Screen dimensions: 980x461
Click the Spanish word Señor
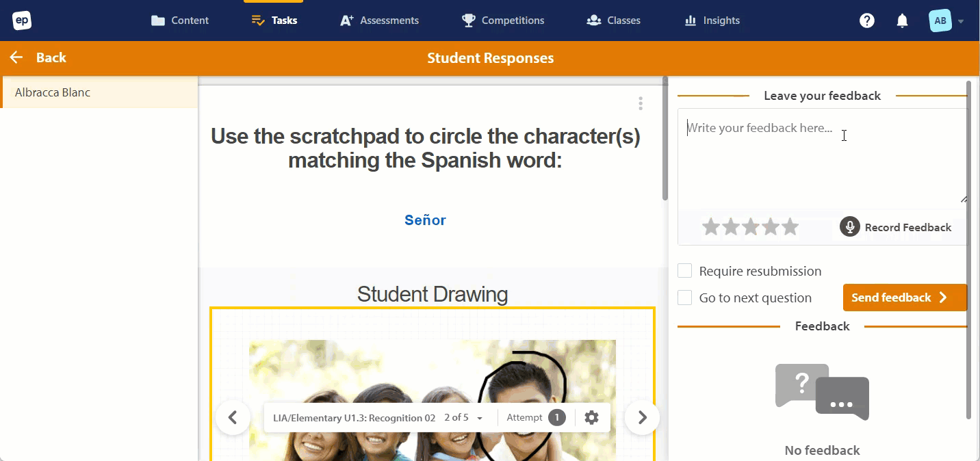[x=425, y=220]
